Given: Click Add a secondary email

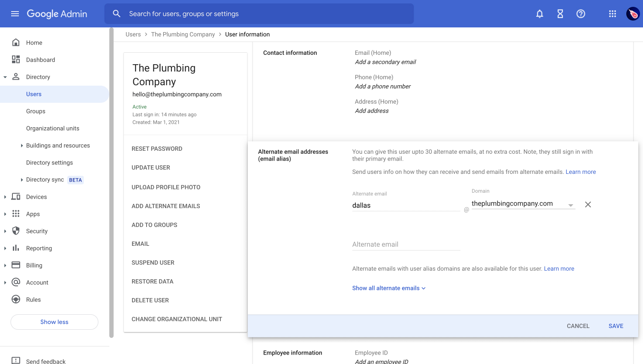Looking at the screenshot, I should point(385,62).
